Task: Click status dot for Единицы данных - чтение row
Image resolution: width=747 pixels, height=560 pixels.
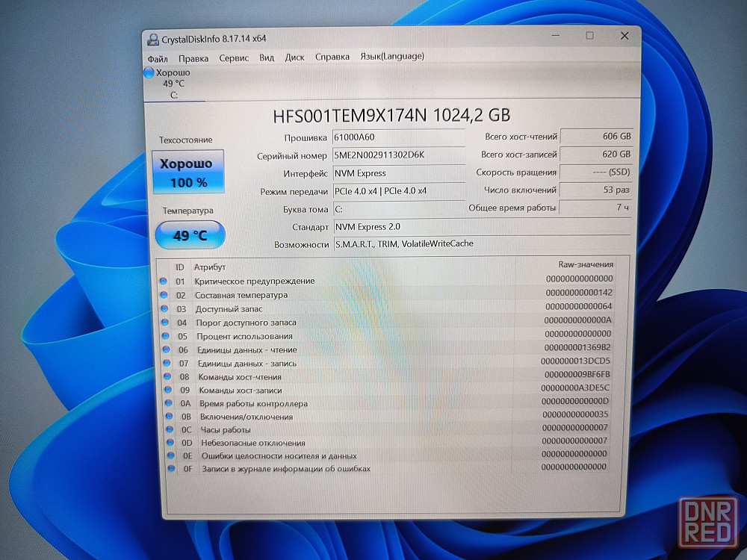Action: click(x=167, y=349)
